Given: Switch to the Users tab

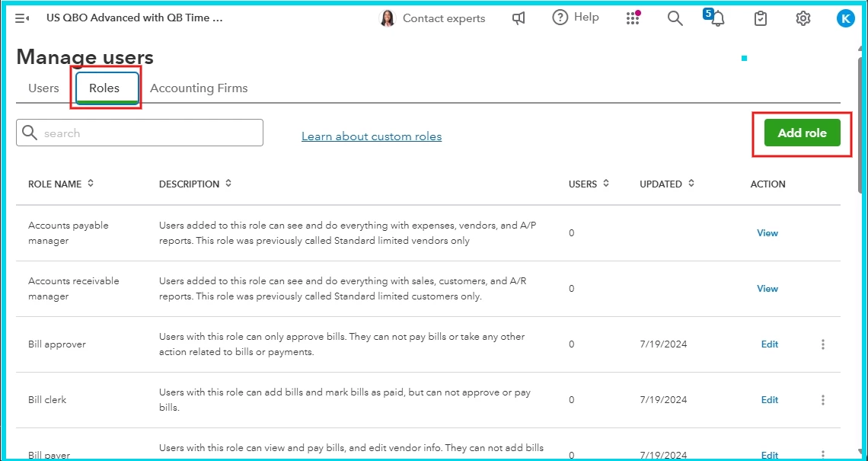Looking at the screenshot, I should tap(43, 88).
